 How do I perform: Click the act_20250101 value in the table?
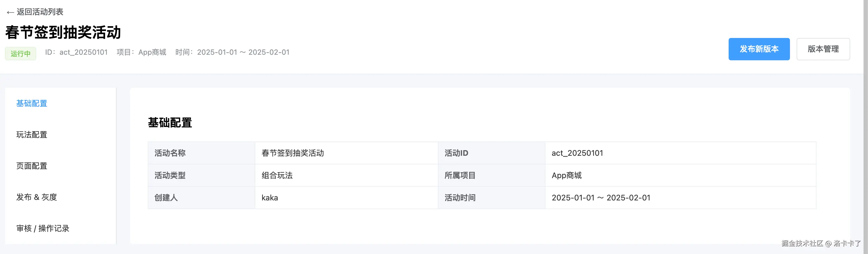[x=577, y=153]
